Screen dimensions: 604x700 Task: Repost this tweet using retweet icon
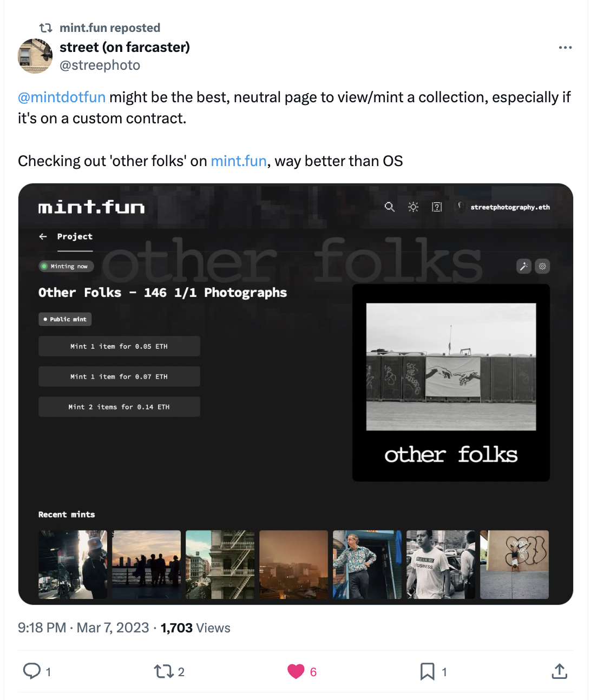tap(163, 671)
